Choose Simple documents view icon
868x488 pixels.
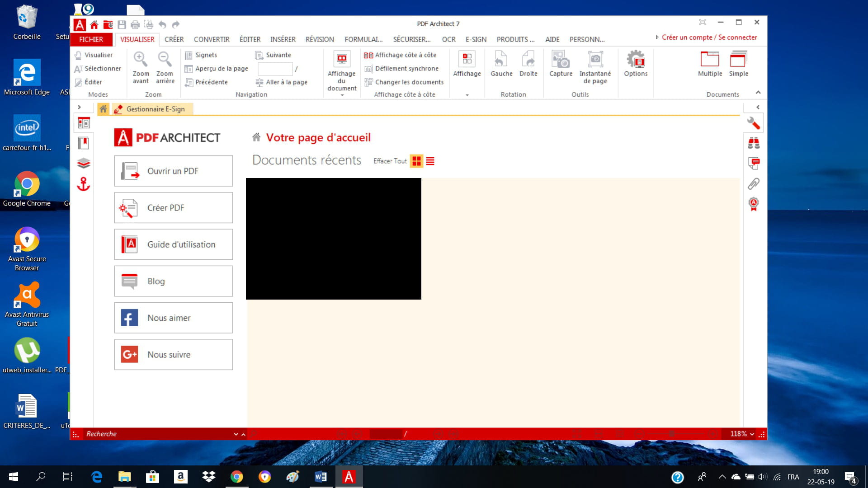pos(738,59)
